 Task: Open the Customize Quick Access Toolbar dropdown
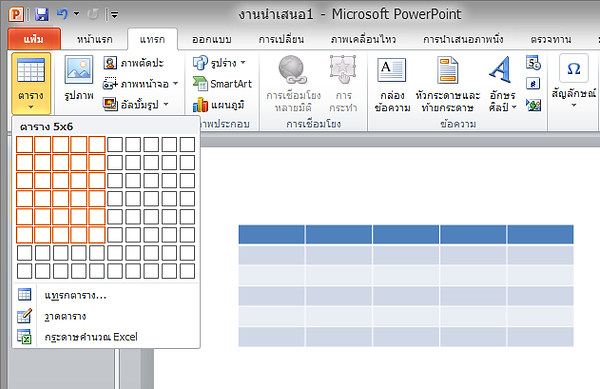(114, 15)
